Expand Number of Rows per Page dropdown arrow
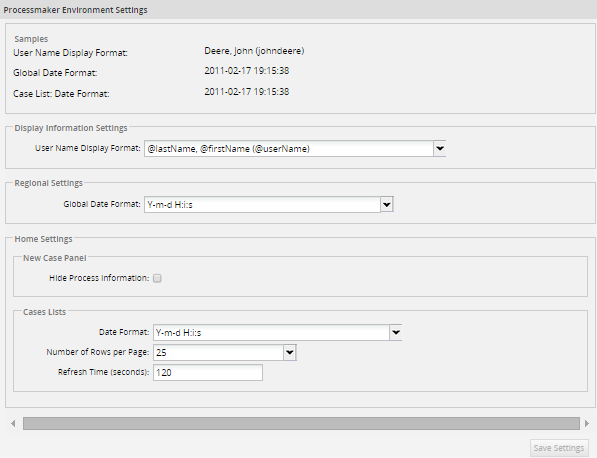This screenshot has width=597, height=458. point(290,353)
